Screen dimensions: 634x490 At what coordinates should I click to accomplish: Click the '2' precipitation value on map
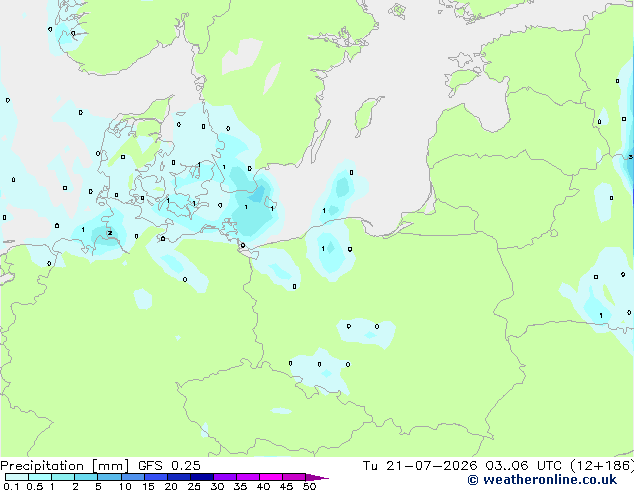click(x=110, y=233)
